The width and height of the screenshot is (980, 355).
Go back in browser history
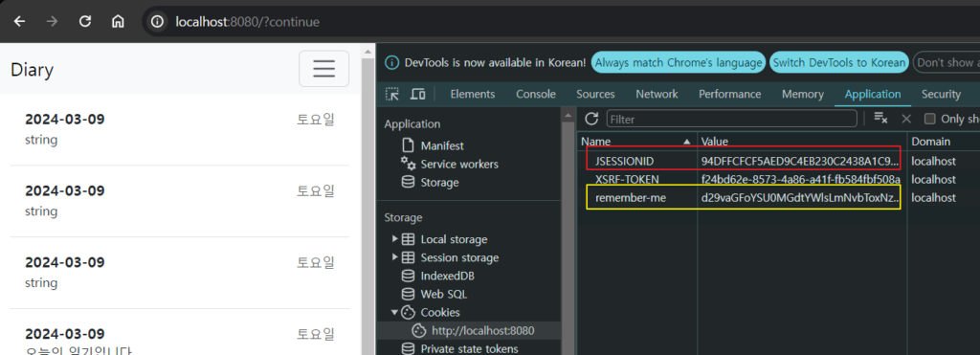[x=20, y=22]
